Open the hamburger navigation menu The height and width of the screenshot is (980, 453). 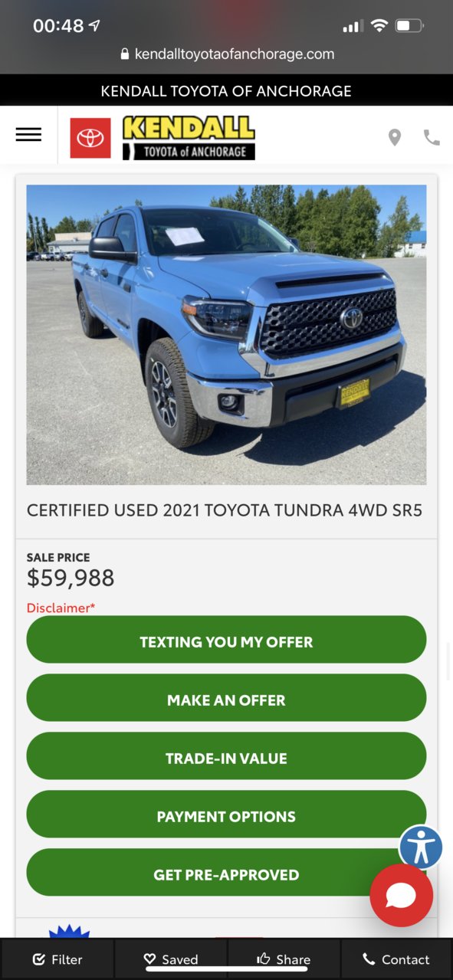click(x=28, y=134)
